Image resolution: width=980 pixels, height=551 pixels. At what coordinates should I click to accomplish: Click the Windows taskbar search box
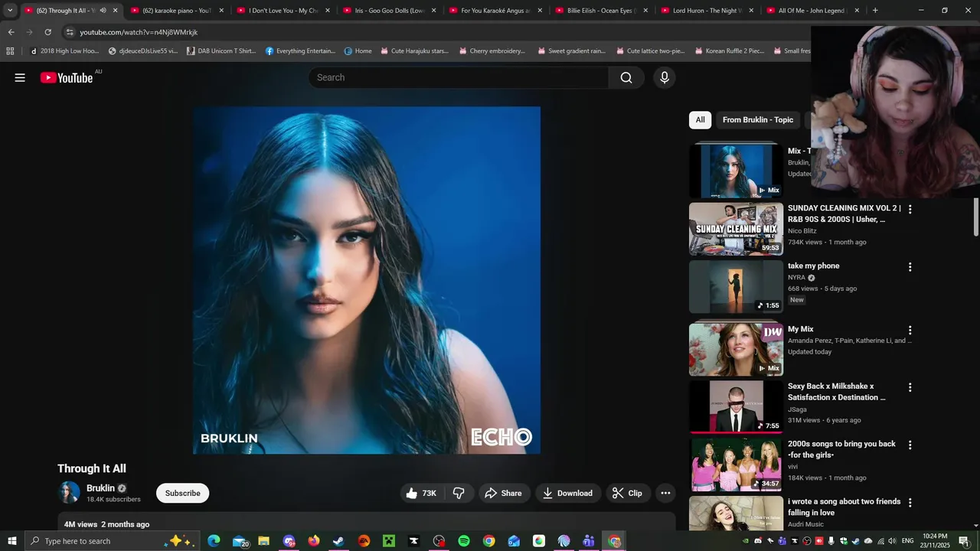tap(112, 541)
